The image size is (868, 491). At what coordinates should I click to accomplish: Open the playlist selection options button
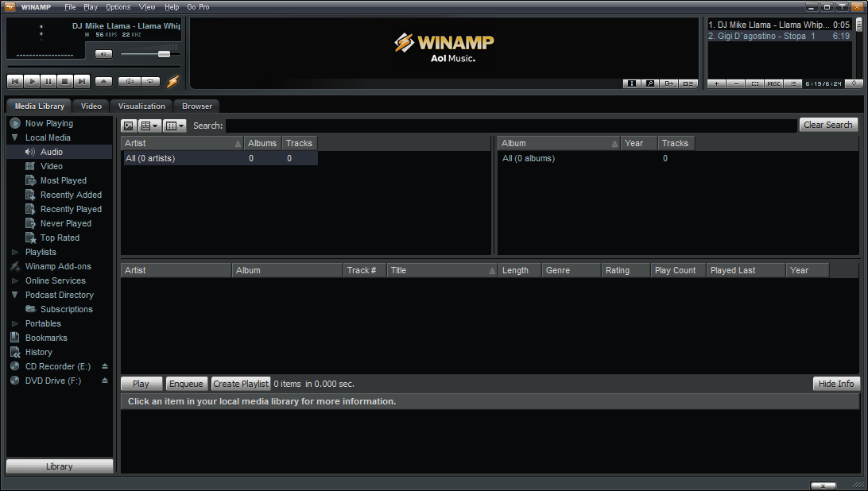coord(754,83)
